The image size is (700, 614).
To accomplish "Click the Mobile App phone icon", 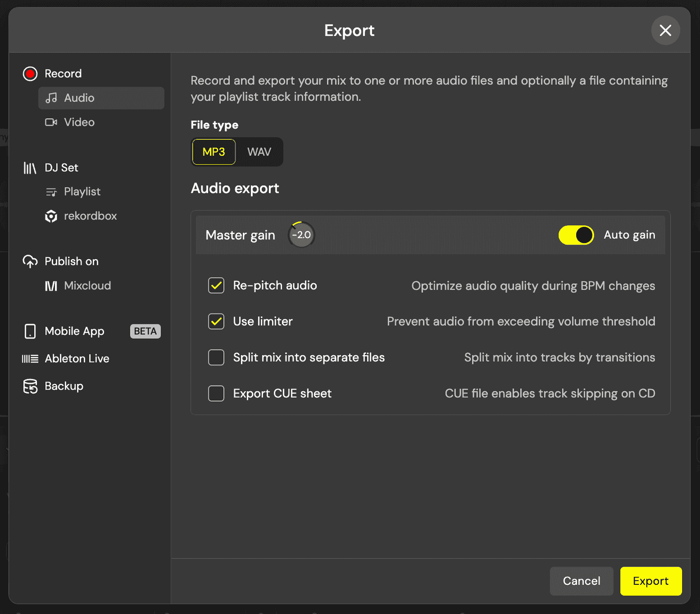I will click(x=30, y=331).
